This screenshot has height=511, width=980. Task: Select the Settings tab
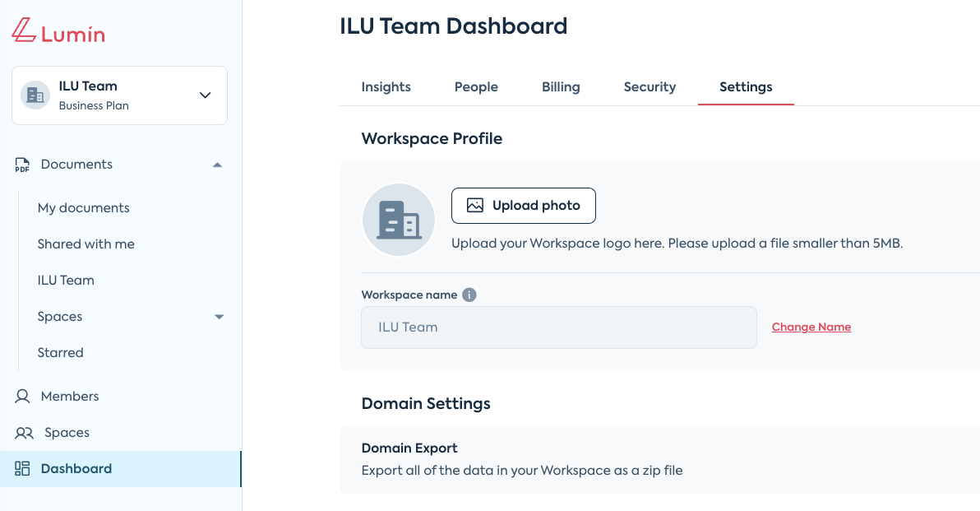click(746, 87)
